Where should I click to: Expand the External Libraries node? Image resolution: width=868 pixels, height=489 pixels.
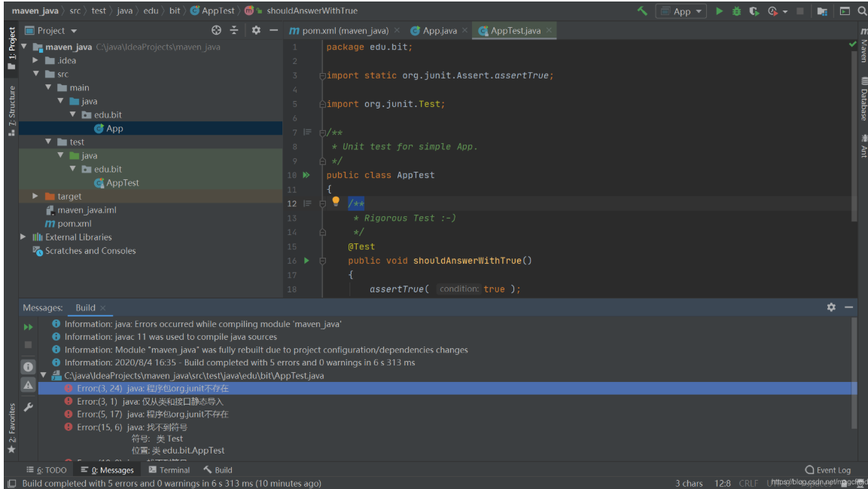23,237
